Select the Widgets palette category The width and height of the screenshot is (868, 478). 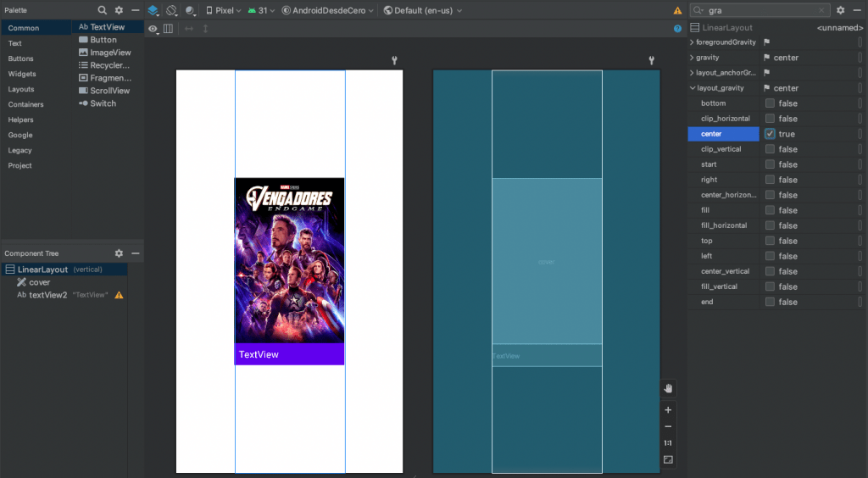(36, 74)
